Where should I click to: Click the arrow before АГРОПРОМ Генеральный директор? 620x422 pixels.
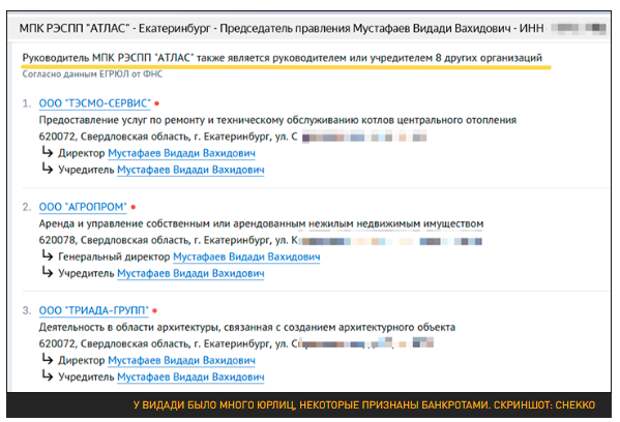46,256
